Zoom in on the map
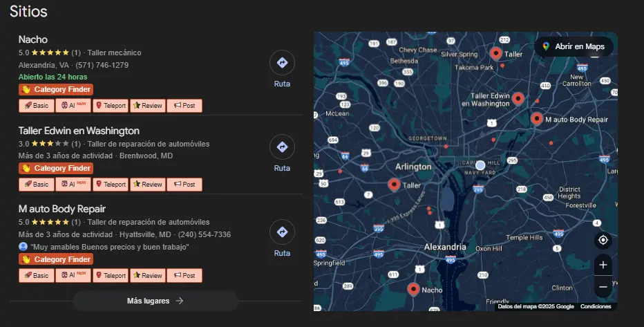 (603, 265)
